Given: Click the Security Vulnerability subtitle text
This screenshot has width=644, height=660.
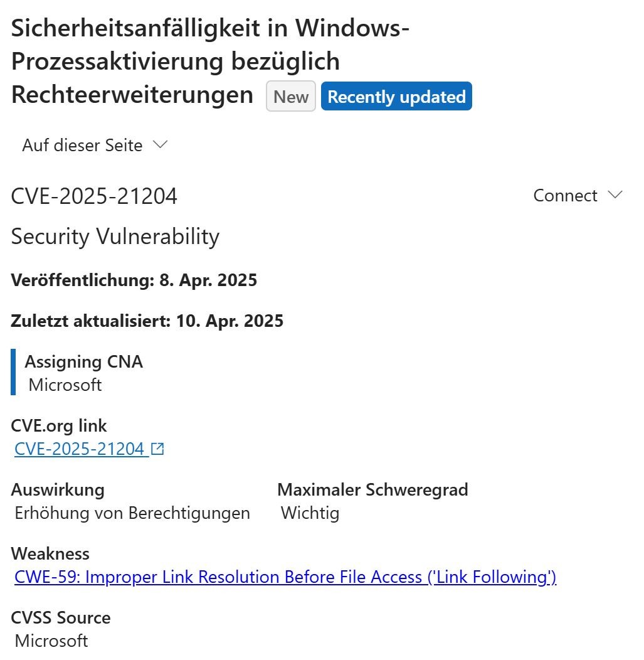Looking at the screenshot, I should tap(115, 236).
